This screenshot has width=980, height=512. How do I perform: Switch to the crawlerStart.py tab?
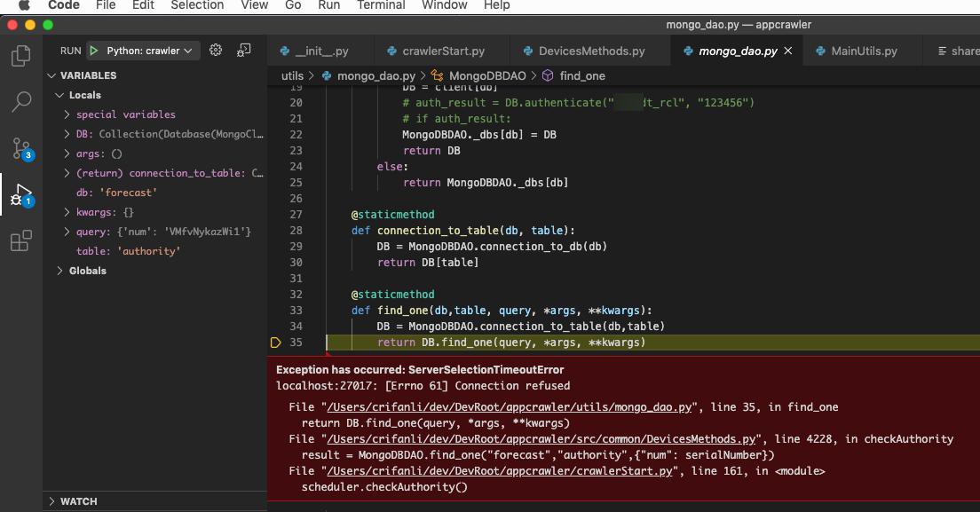pos(442,51)
